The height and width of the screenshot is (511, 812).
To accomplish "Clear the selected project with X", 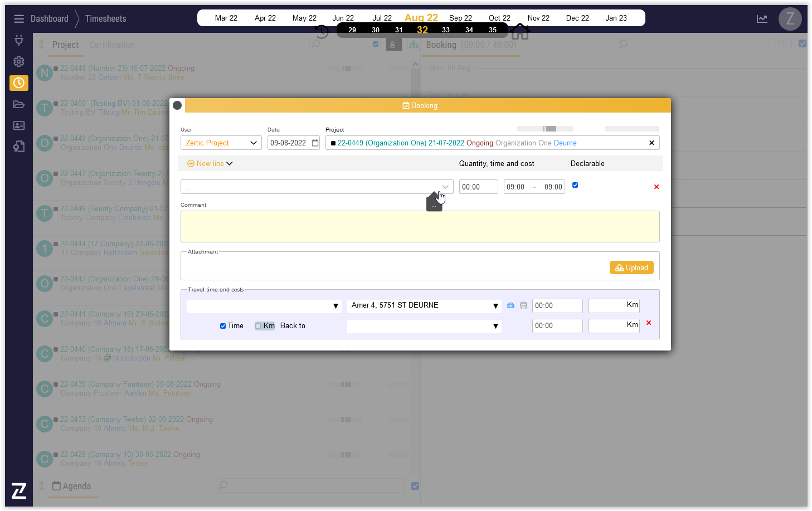I will [x=651, y=143].
